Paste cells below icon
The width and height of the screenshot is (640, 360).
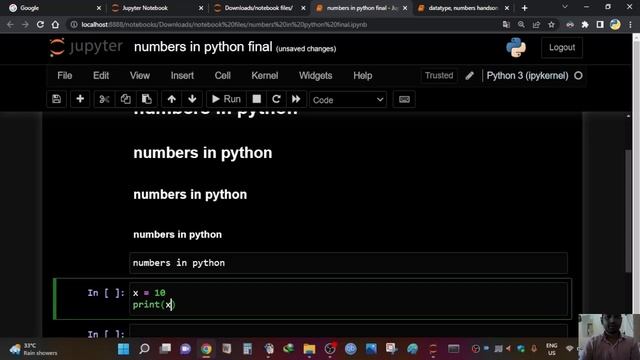coord(147,99)
